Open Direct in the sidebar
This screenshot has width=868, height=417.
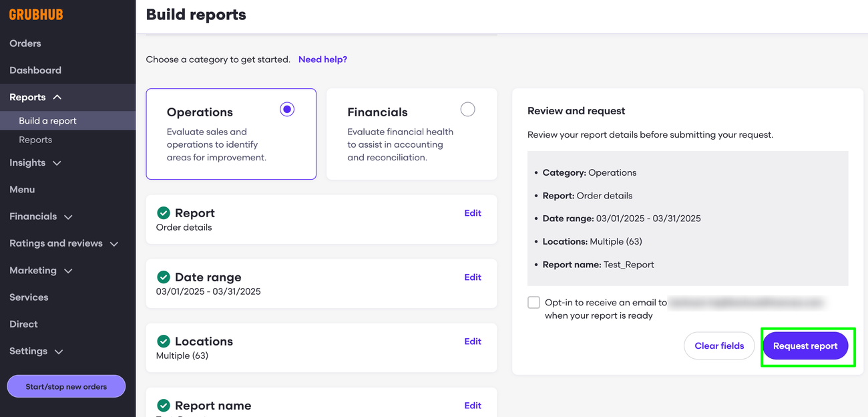click(23, 324)
